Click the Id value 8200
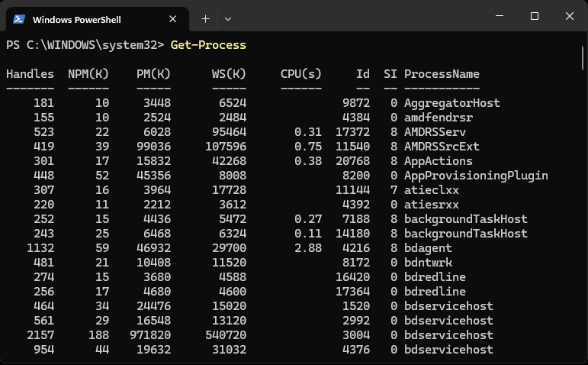This screenshot has height=365, width=588. (x=356, y=176)
